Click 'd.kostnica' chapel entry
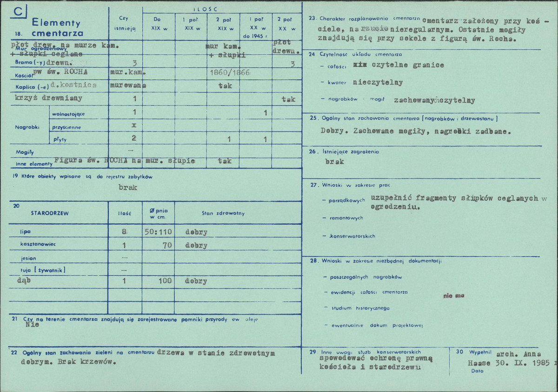This screenshot has height=392, width=558. pos(74,85)
